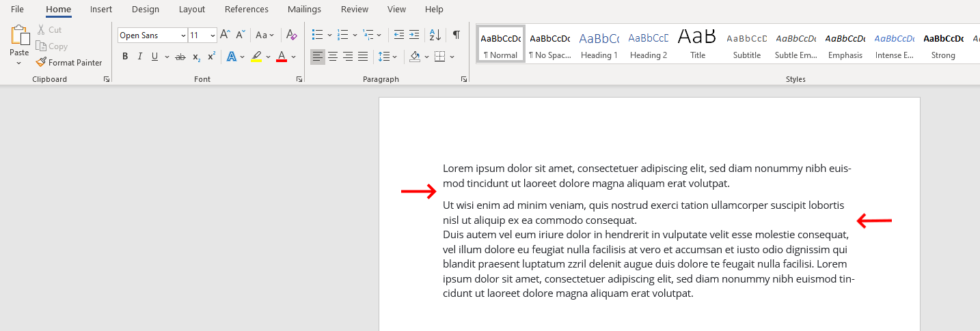Open the font size dropdown
The width and height of the screenshot is (980, 331).
point(213,35)
